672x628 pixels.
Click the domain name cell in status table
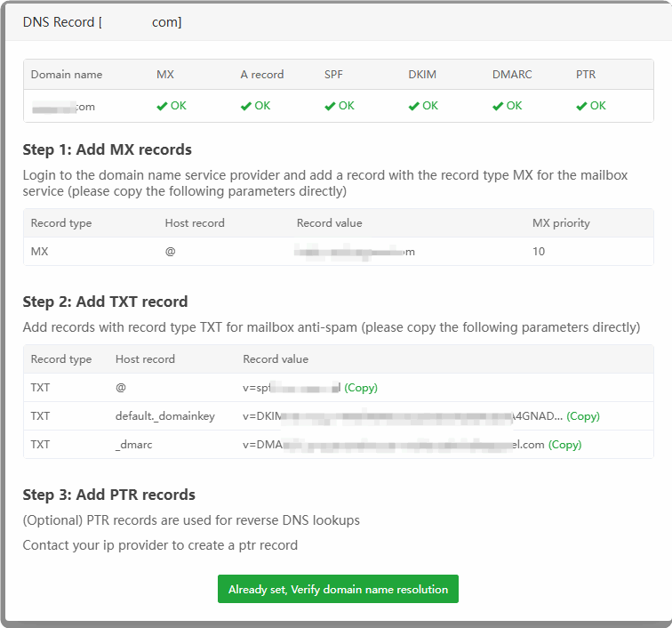[62, 106]
